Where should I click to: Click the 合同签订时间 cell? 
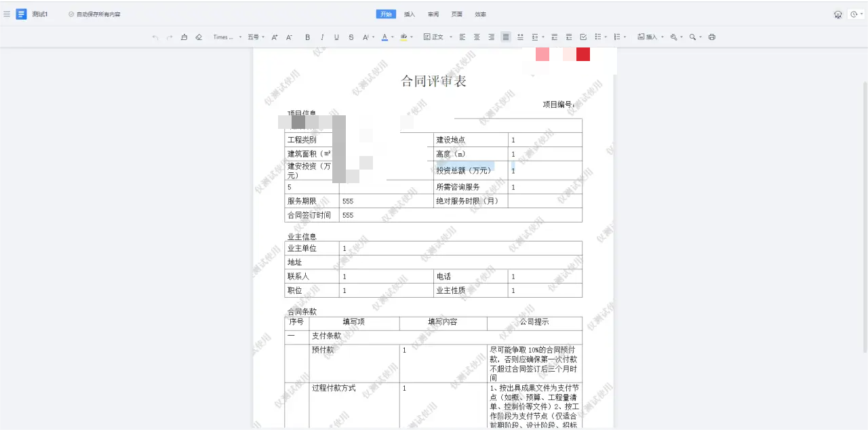(x=312, y=215)
